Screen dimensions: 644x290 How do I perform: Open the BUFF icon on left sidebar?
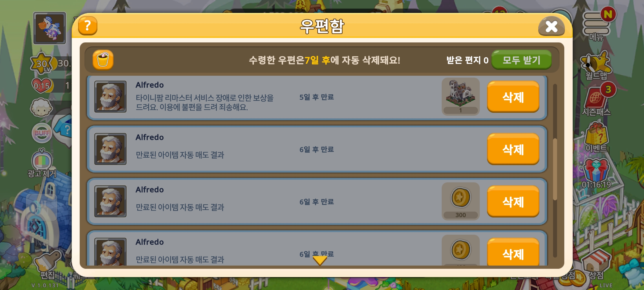(42, 133)
